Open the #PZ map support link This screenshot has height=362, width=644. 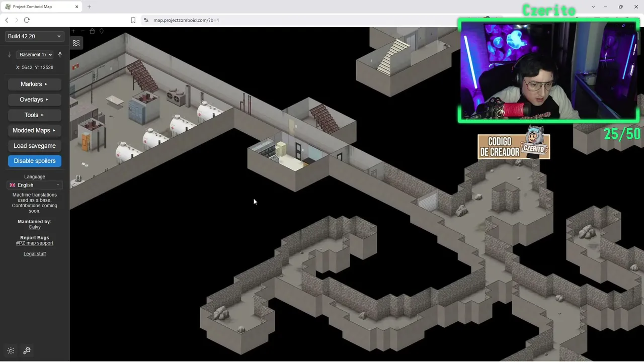[x=34, y=243]
